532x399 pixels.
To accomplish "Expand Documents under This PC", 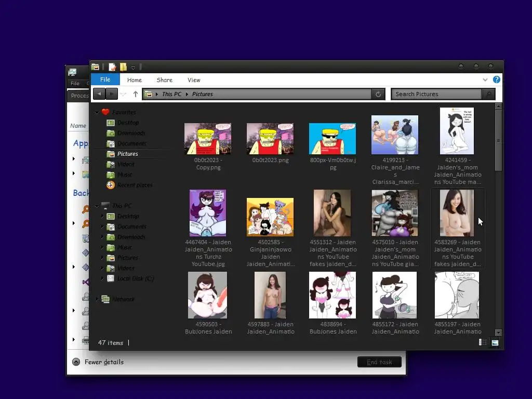I will coord(102,227).
